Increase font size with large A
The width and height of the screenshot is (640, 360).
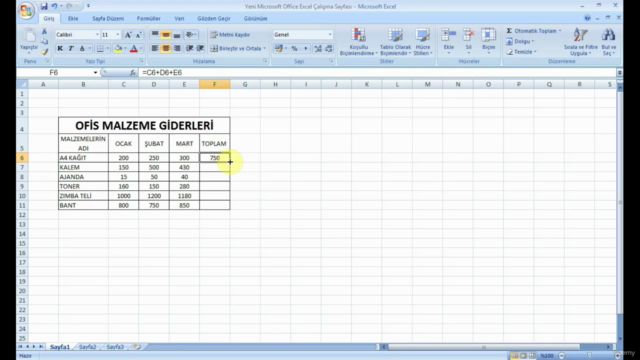128,35
